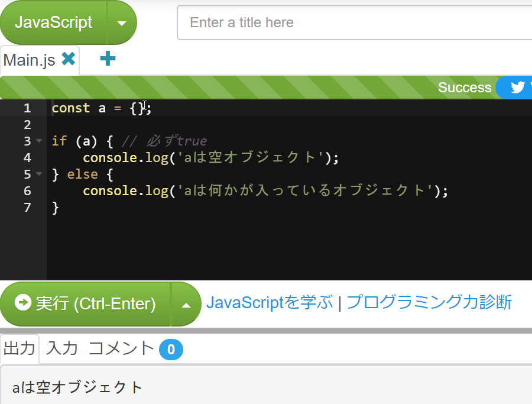Open the 'プログラミング力診断' link
This screenshot has height=404, width=532.
point(429,302)
